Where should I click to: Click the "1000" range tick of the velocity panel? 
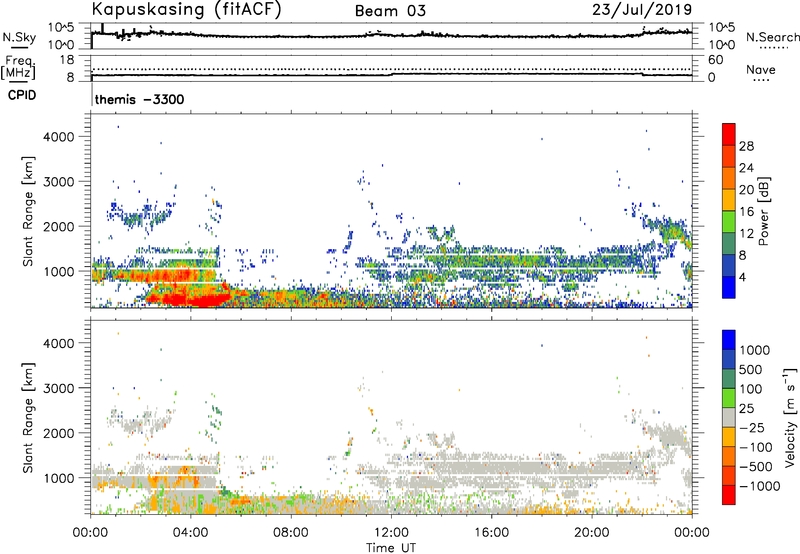coord(59,478)
